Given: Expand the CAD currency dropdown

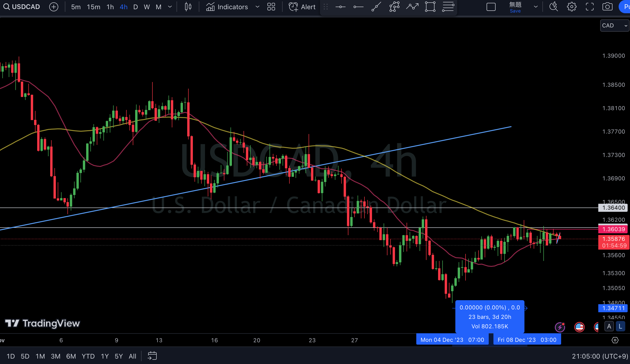Looking at the screenshot, I should 614,26.
